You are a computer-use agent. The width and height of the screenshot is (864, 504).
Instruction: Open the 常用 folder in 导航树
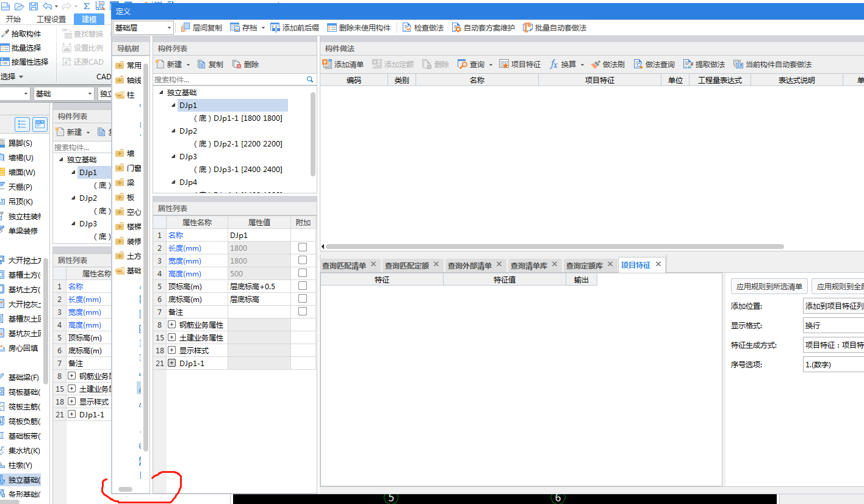click(128, 65)
